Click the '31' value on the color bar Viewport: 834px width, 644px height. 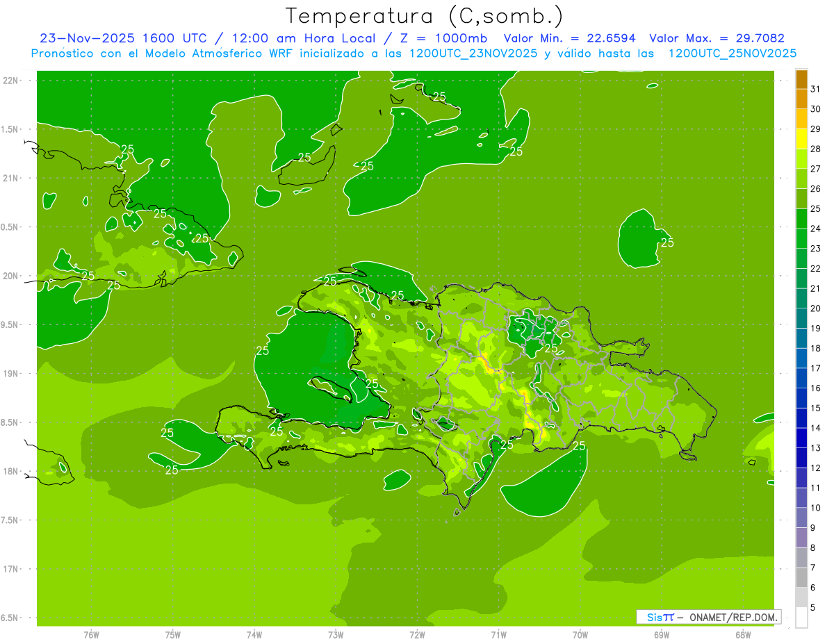pos(815,89)
